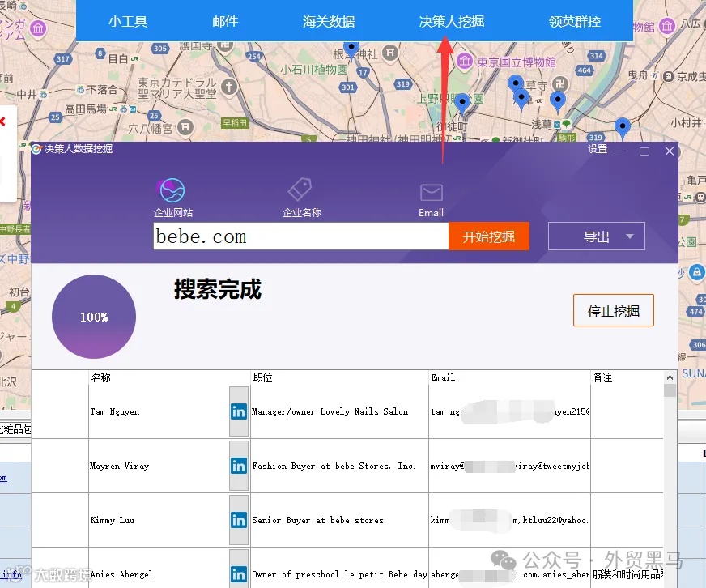Click the 导出 export button
The image size is (706, 588).
pos(596,236)
